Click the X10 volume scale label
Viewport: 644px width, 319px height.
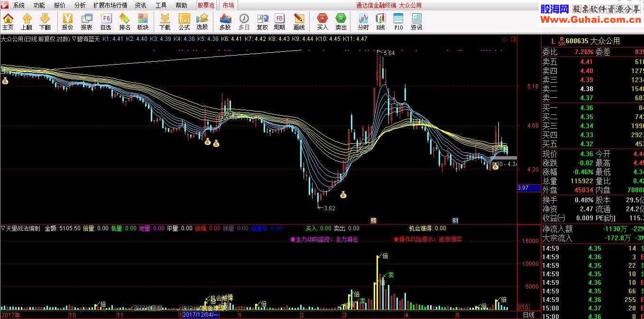(x=523, y=307)
